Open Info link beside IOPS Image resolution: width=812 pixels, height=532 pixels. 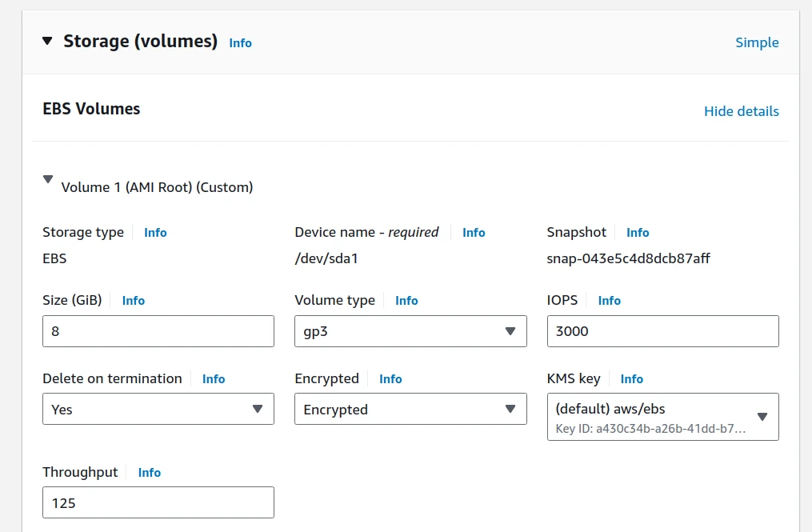(609, 301)
